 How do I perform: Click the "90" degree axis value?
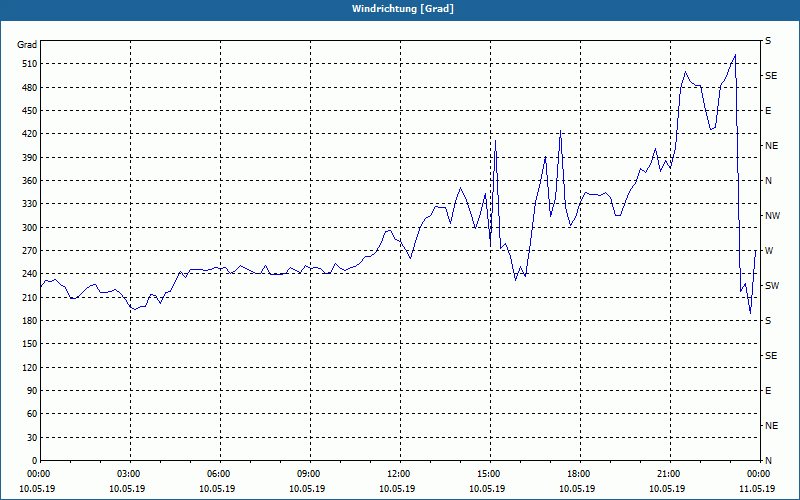pos(30,391)
